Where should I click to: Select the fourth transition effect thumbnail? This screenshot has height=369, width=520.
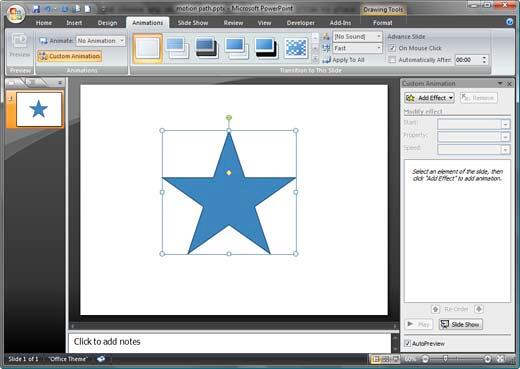(236, 48)
